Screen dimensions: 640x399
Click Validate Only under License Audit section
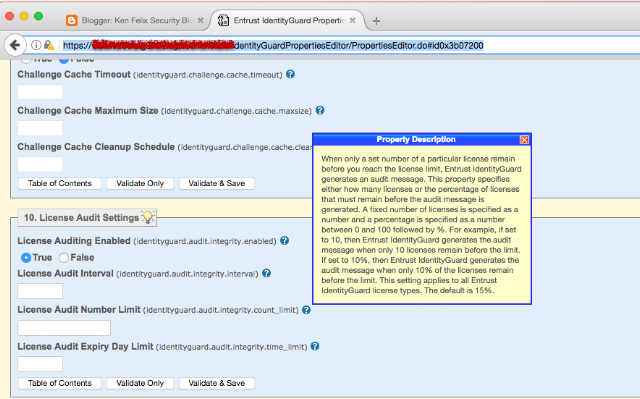[140, 383]
